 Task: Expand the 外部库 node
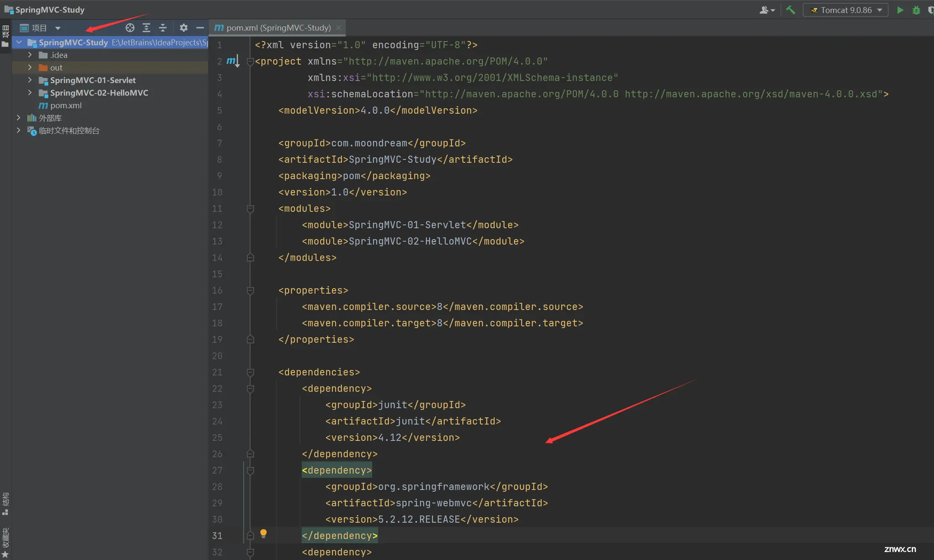[18, 118]
